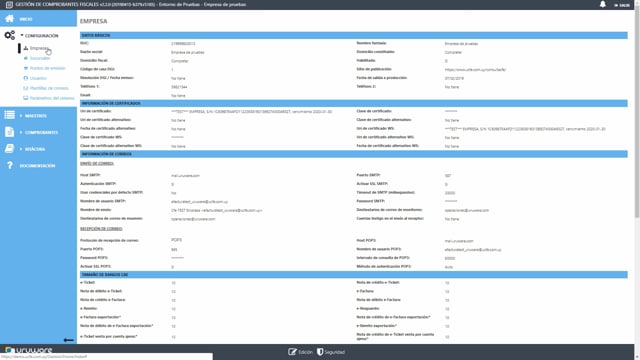This screenshot has width=640, height=360.
Task: Click the Recepción de correos subheading
Action: click(101, 229)
